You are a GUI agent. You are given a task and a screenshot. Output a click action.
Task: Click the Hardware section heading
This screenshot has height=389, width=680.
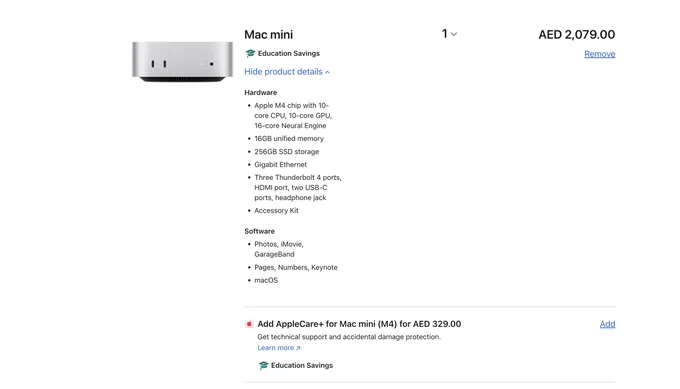coord(261,92)
